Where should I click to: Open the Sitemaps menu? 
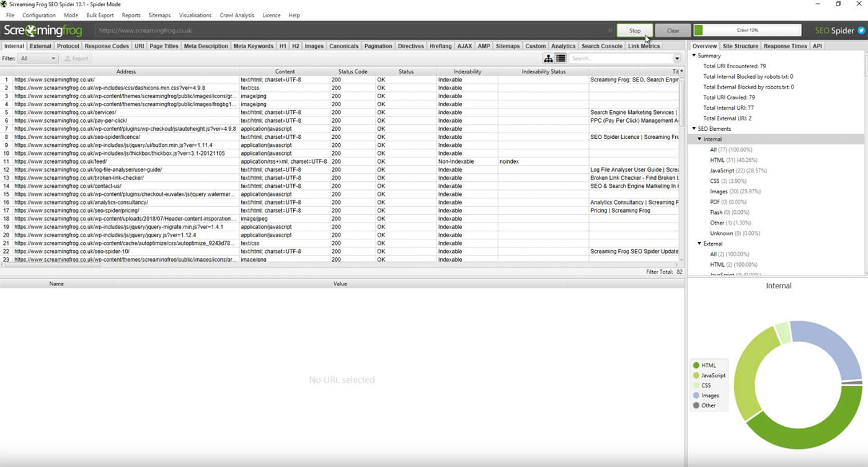pos(159,15)
